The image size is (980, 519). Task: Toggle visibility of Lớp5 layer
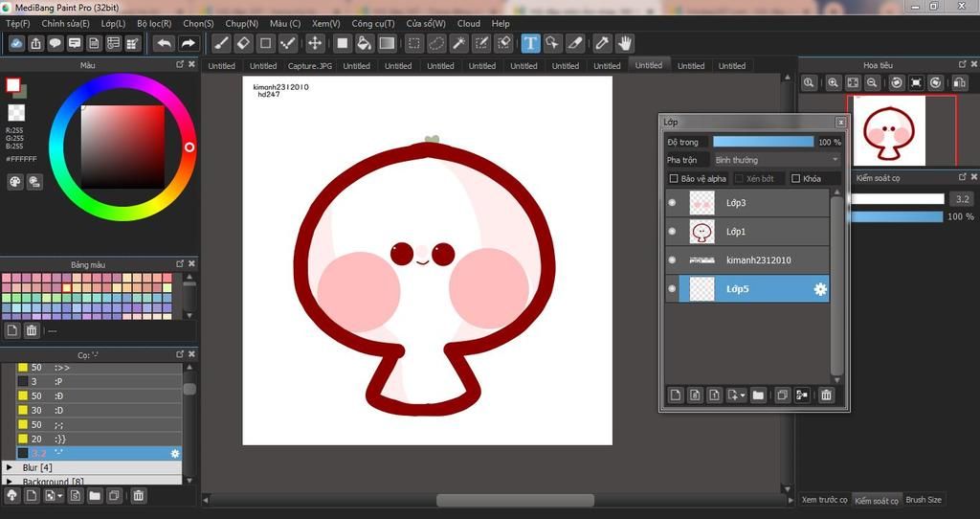coord(672,289)
